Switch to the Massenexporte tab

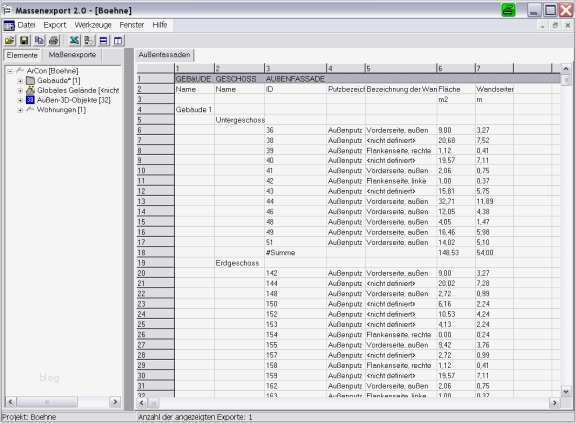[x=72, y=55]
